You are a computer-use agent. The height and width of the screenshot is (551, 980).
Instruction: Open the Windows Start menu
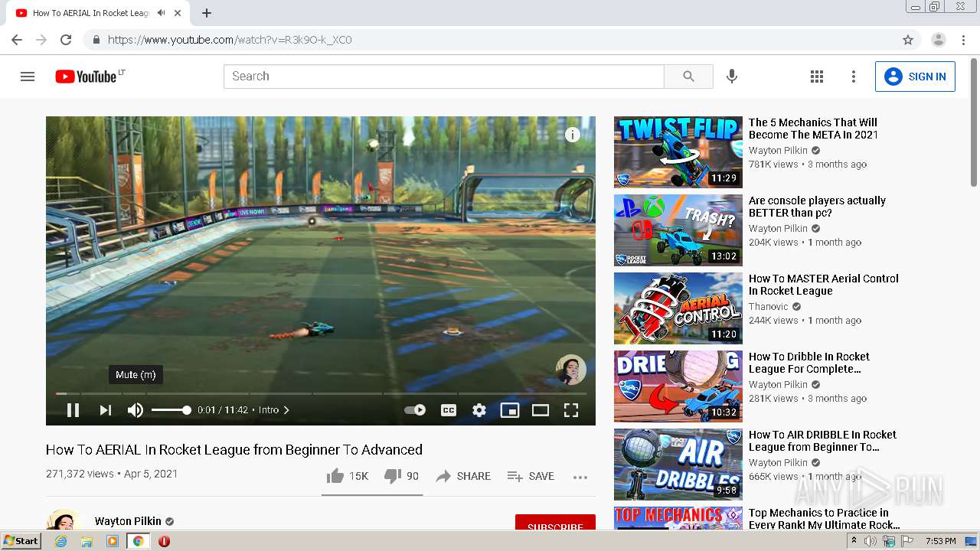tap(21, 541)
